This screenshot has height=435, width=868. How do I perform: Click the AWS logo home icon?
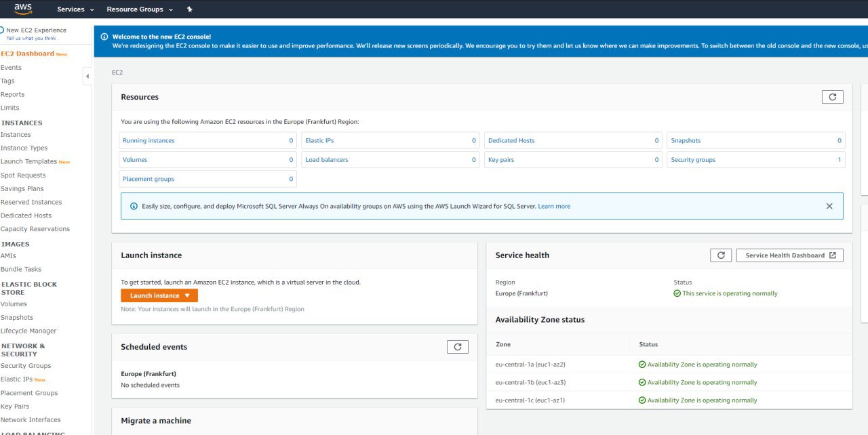[x=23, y=9]
